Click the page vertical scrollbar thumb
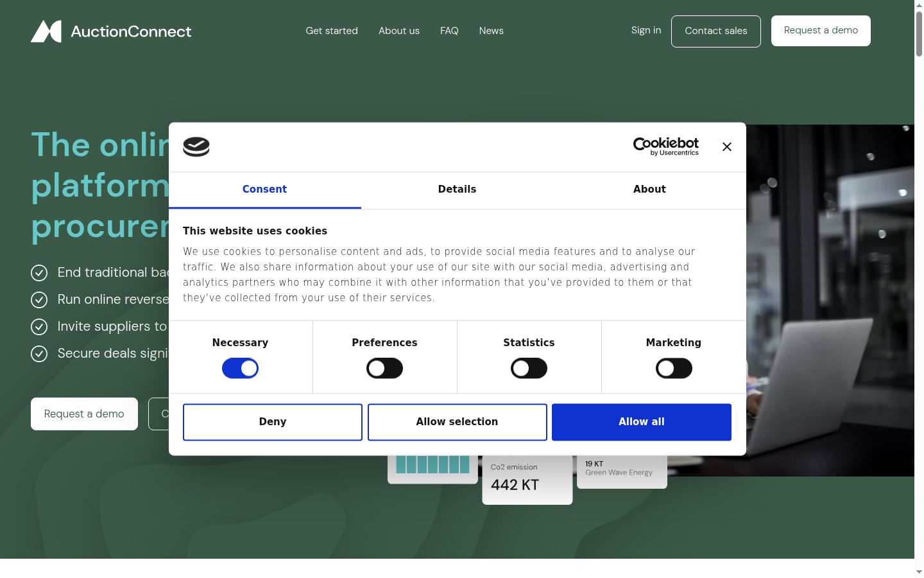The height and width of the screenshot is (578, 924). click(919, 33)
